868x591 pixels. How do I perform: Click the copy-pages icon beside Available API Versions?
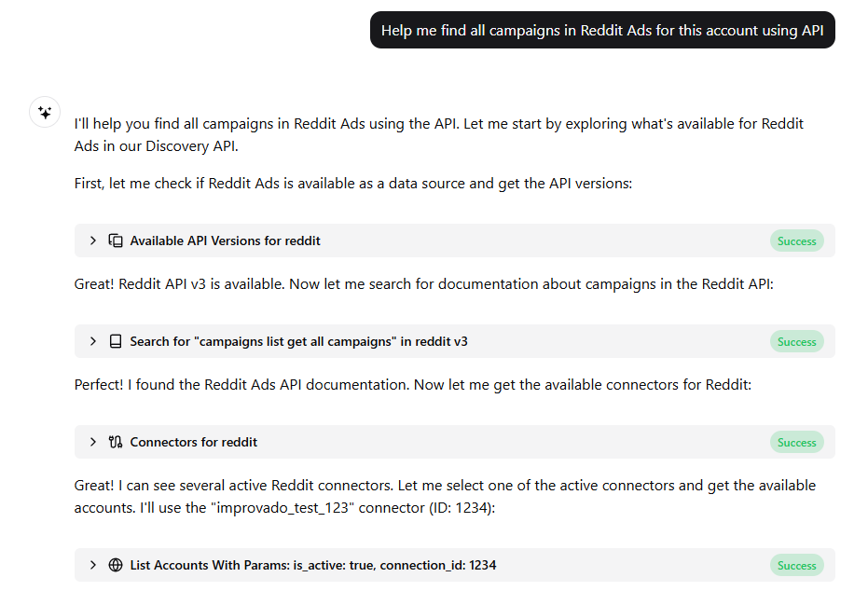[x=116, y=241]
